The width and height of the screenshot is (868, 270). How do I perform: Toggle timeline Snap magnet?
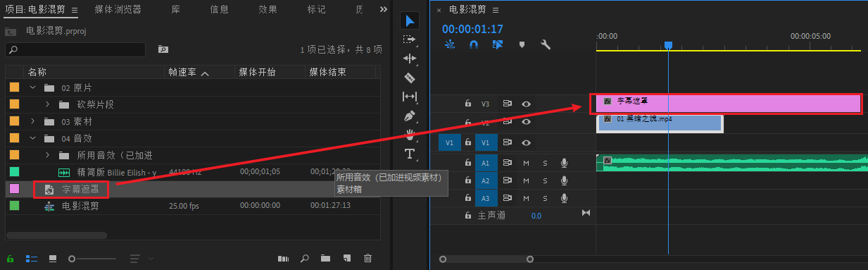click(x=474, y=44)
